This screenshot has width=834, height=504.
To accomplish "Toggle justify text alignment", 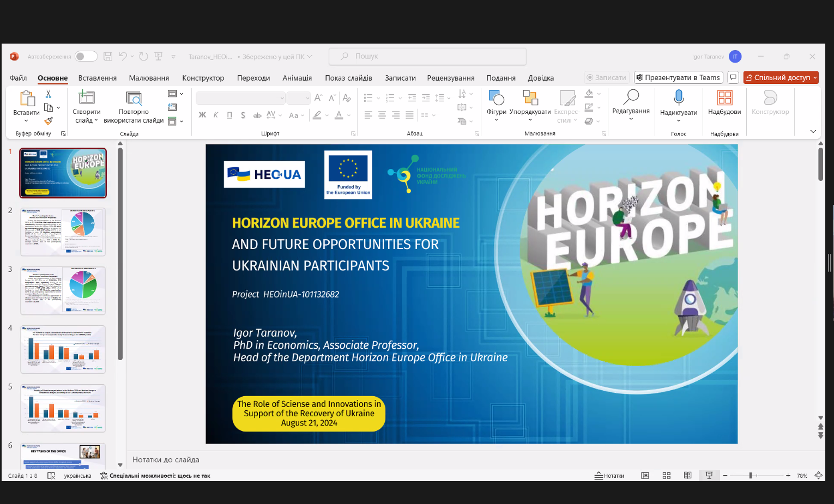I will pos(409,115).
